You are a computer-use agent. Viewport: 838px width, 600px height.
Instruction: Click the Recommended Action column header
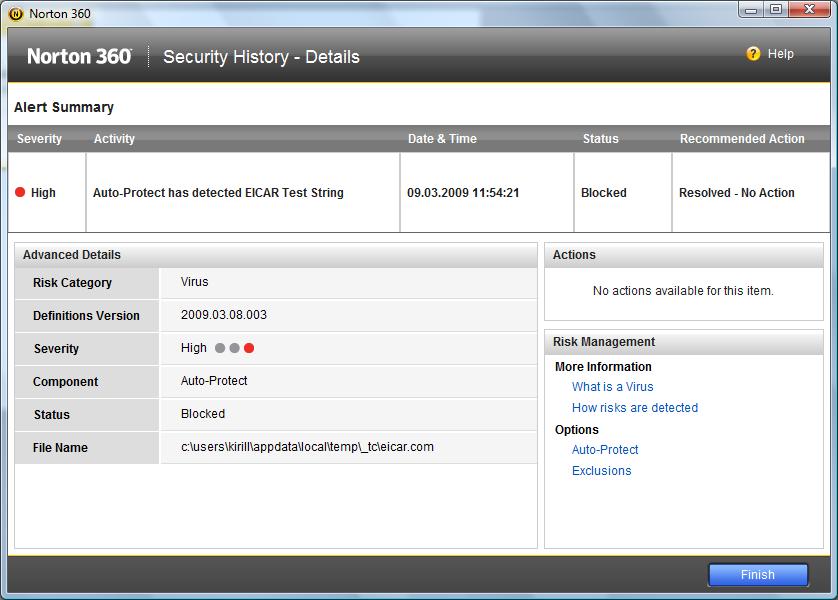click(x=742, y=139)
